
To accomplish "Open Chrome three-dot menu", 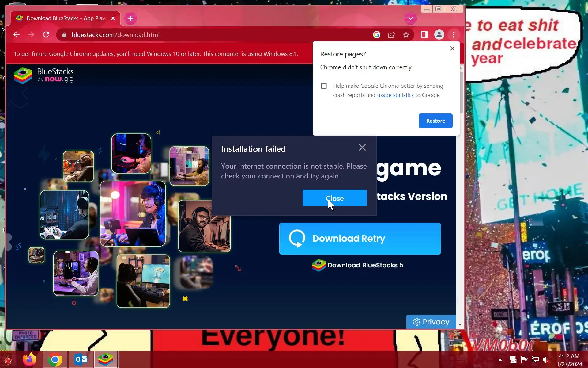I will [x=454, y=35].
